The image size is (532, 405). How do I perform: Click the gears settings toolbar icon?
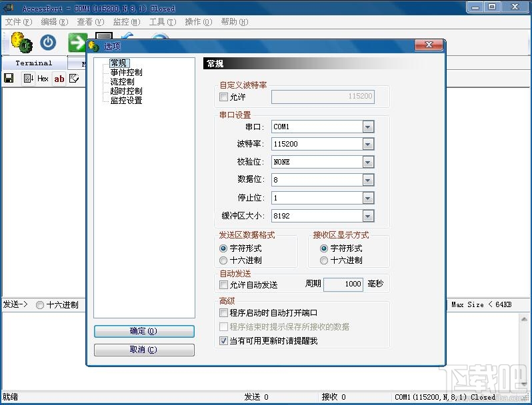click(21, 43)
